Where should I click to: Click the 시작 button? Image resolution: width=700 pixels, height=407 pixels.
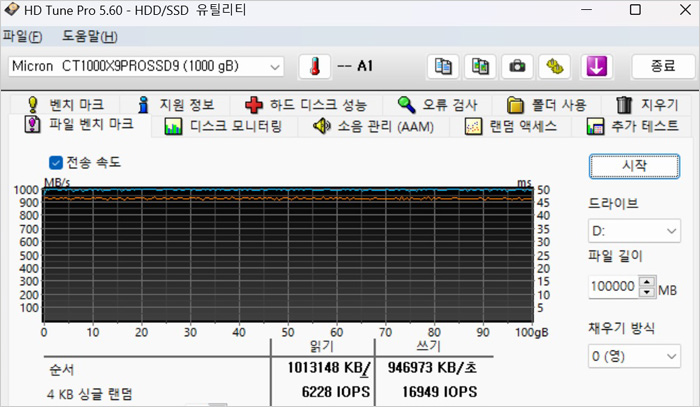tap(634, 166)
